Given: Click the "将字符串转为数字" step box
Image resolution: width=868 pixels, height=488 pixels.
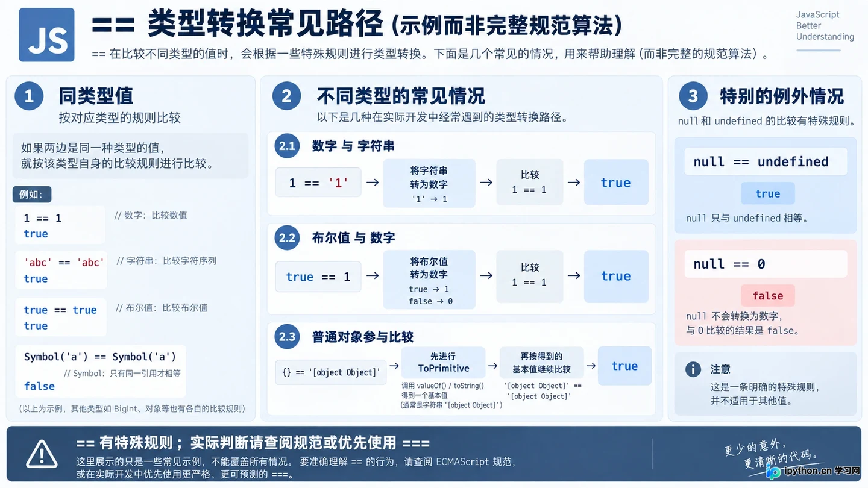Looking at the screenshot, I should (x=429, y=183).
